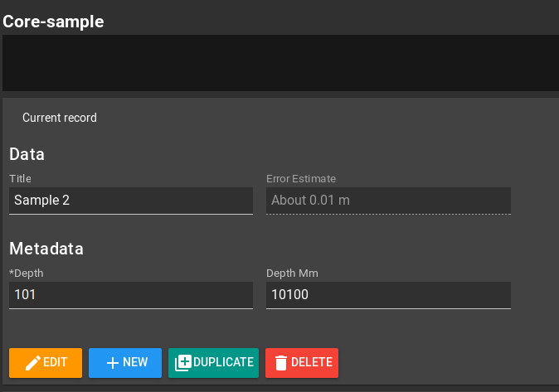Click the empty dark panel under Core-sample
Image resolution: width=559 pixels, height=392 pixels.
tap(279, 63)
